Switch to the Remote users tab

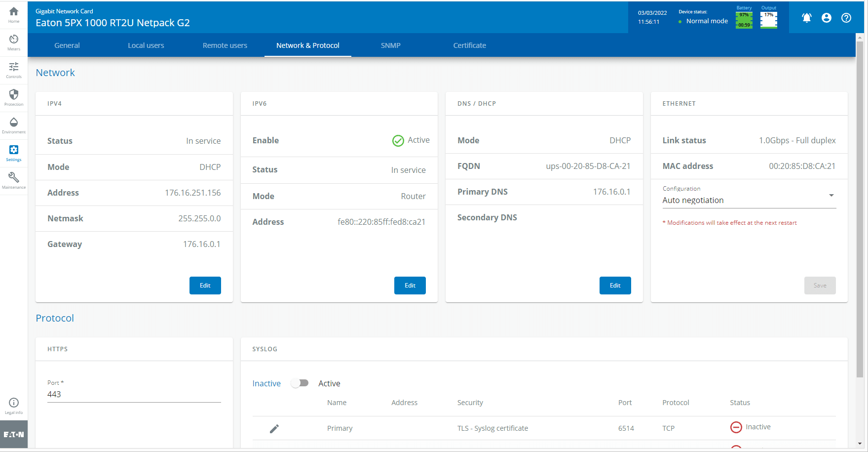click(225, 45)
